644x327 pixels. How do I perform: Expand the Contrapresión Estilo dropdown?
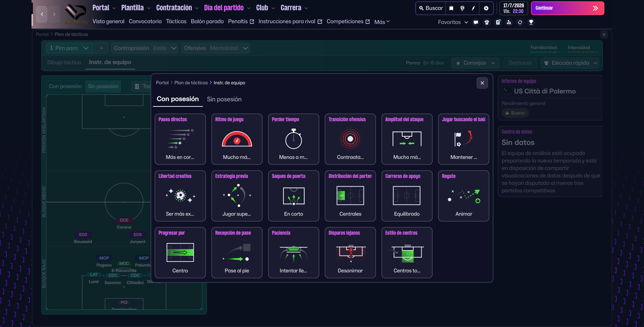click(x=145, y=48)
